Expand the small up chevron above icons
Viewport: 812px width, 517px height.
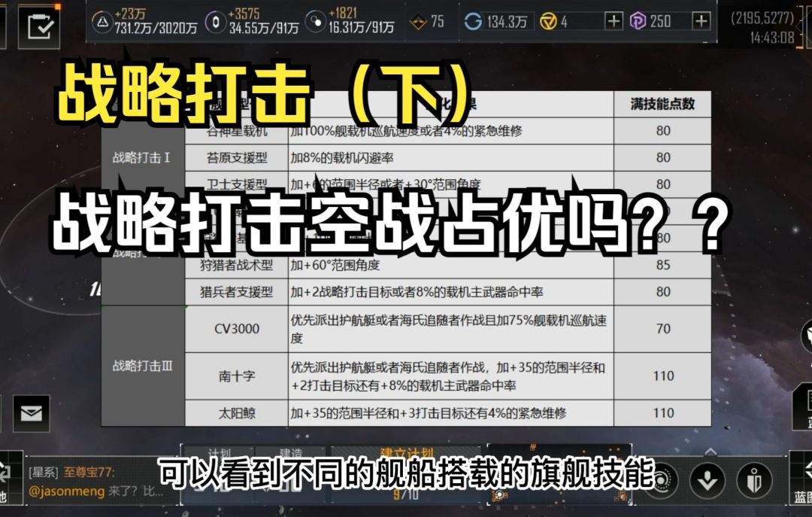pos(710,452)
